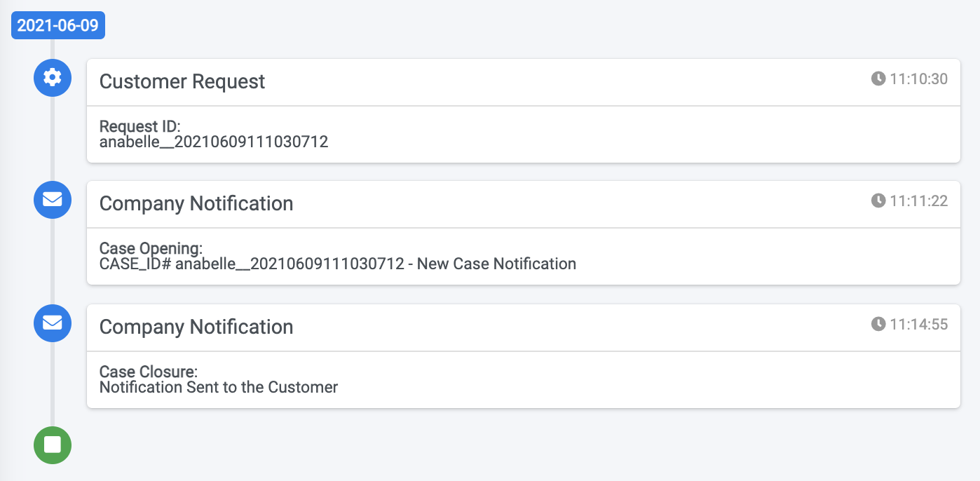
Task: Click the green stop icon ending the timeline
Action: pos(53,445)
